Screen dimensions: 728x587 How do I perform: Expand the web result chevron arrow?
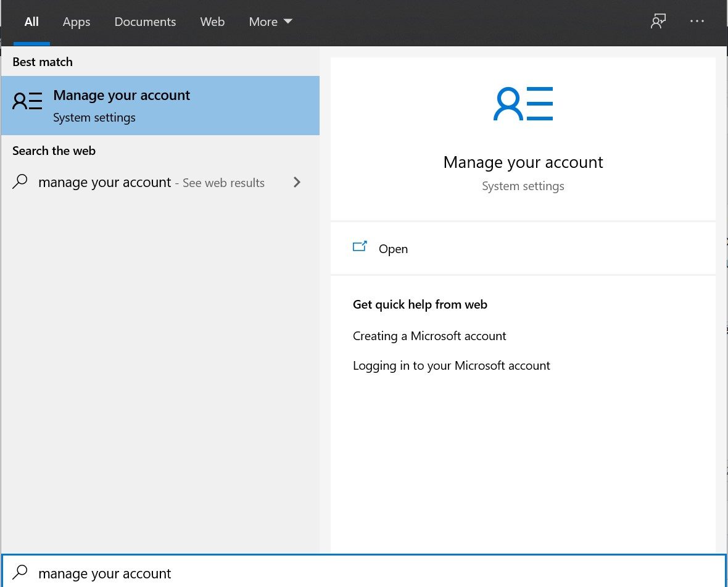(297, 182)
